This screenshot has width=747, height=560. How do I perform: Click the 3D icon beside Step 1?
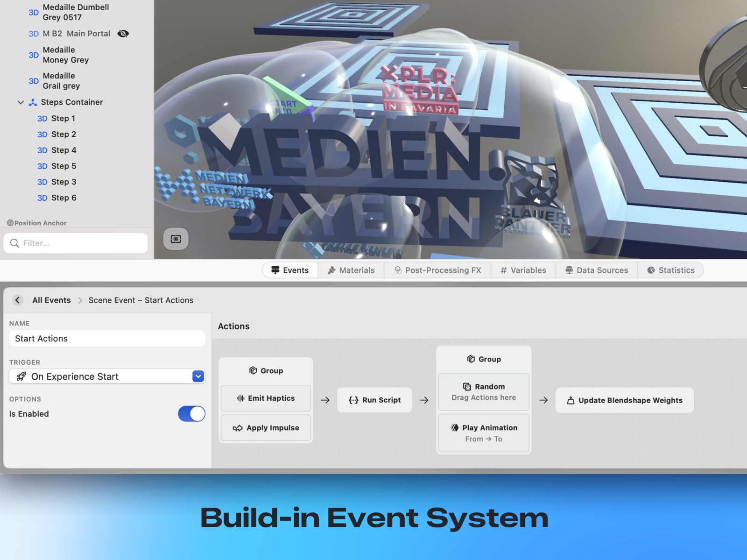(x=42, y=119)
